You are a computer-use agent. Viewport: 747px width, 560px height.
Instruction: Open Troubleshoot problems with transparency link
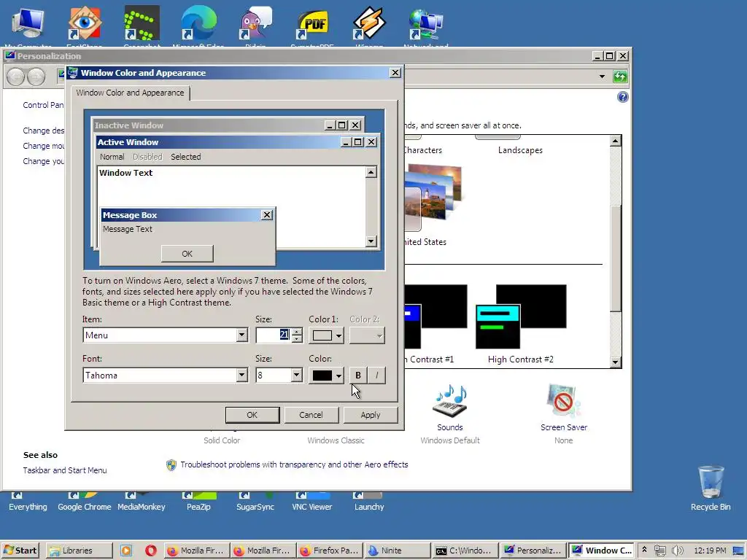point(294,464)
